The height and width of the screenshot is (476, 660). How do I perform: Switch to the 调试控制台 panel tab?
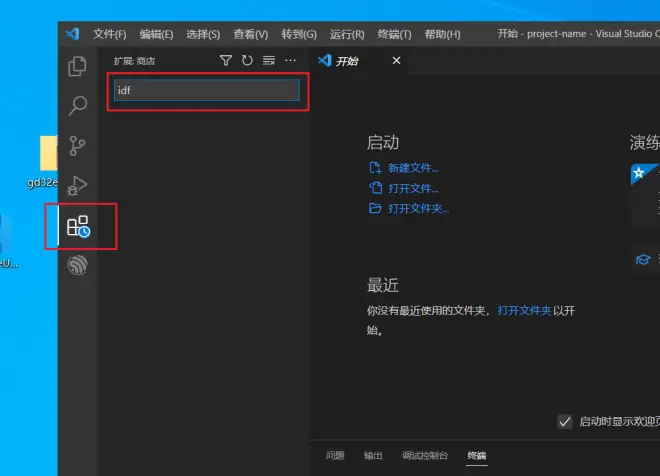click(x=425, y=455)
